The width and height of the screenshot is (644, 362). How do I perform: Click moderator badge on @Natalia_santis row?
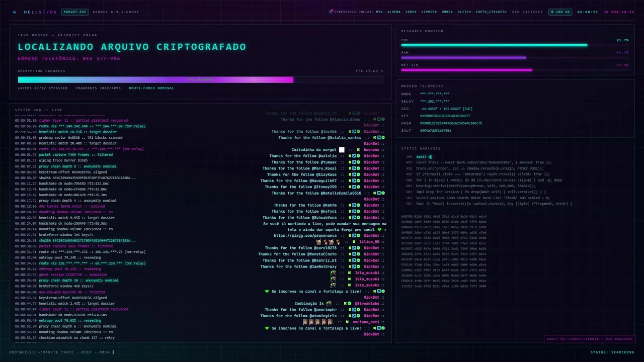379,138
